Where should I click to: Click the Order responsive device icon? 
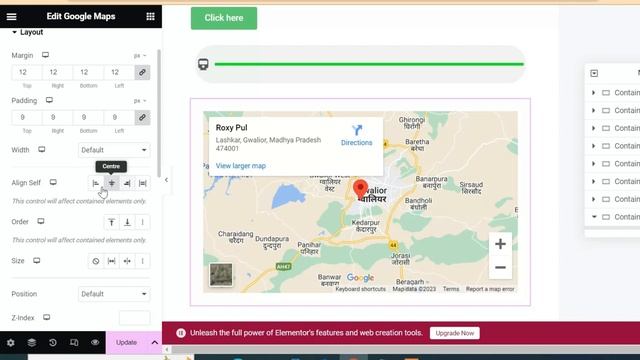click(x=41, y=221)
